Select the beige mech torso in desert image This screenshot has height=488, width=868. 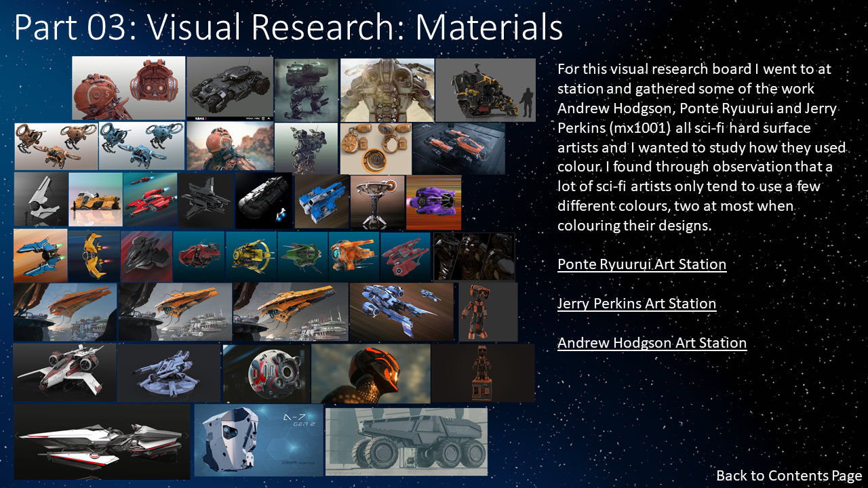point(387,89)
